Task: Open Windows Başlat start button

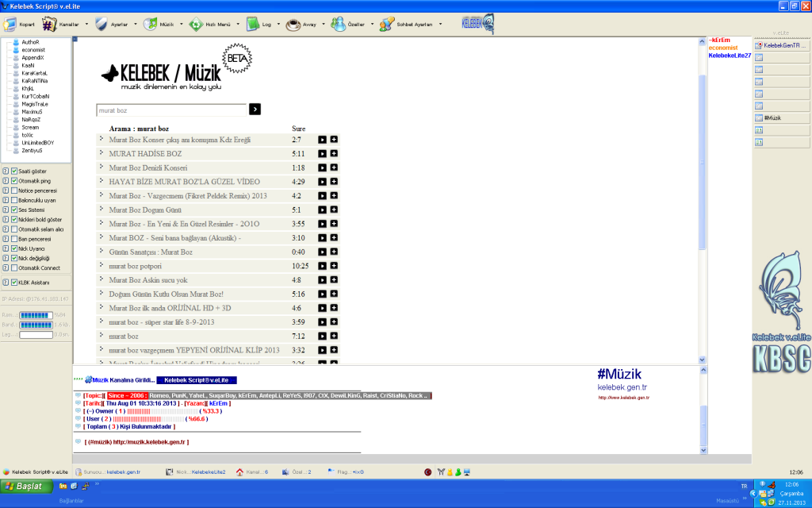Action: pos(27,487)
